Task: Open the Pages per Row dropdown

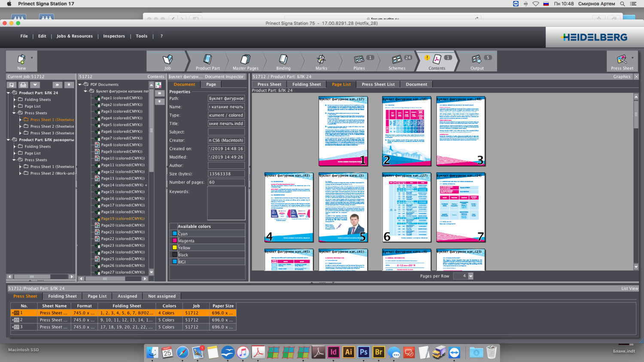Action: [471, 276]
